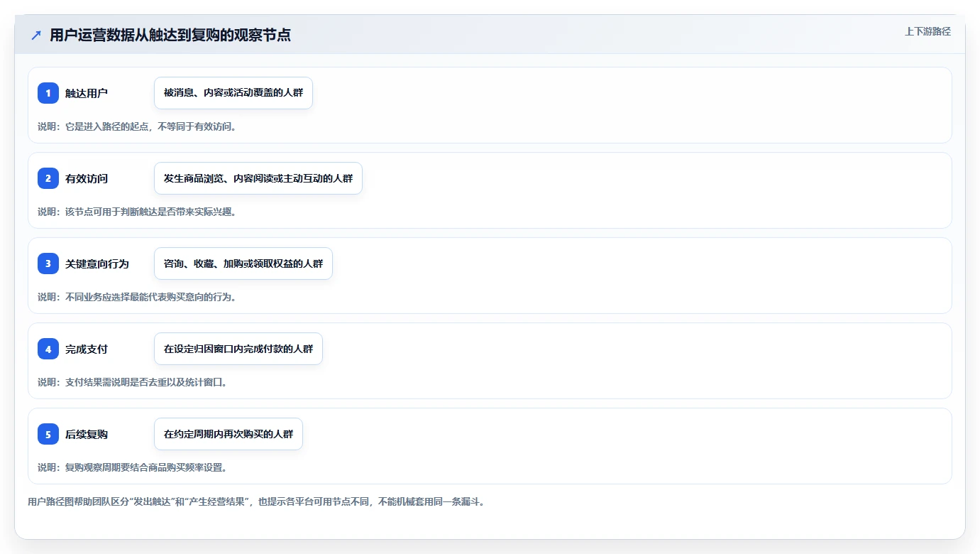
Task: Click the 上下游路径 label in header
Action: click(x=927, y=31)
